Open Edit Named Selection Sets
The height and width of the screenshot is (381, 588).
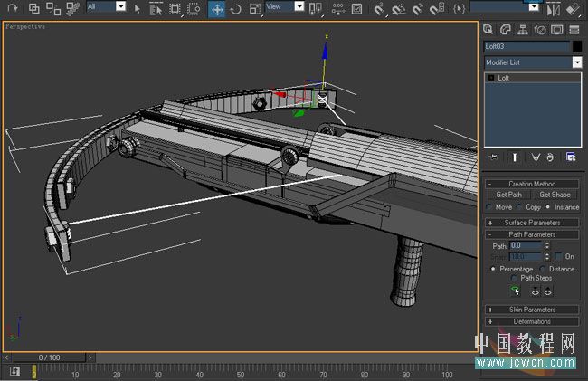pos(459,8)
